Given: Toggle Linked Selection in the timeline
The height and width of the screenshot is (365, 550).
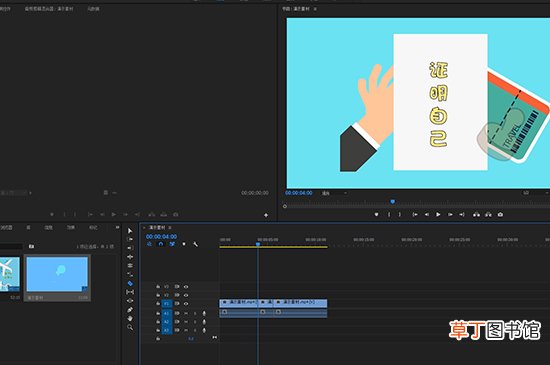Looking at the screenshot, I should tap(172, 244).
